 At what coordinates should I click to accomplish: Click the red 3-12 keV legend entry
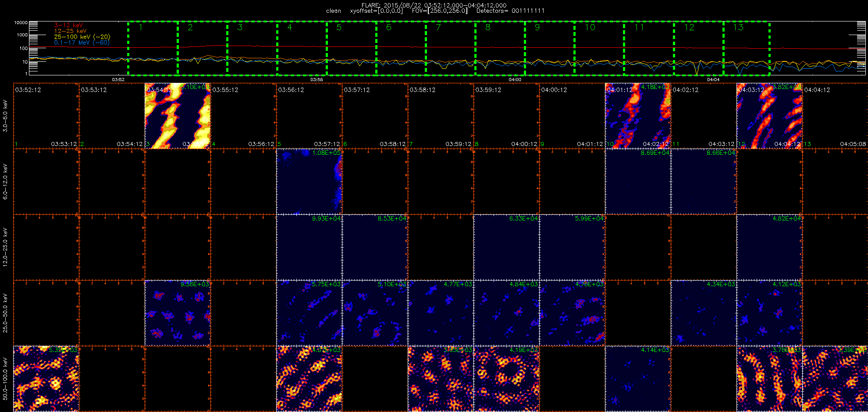click(x=68, y=25)
